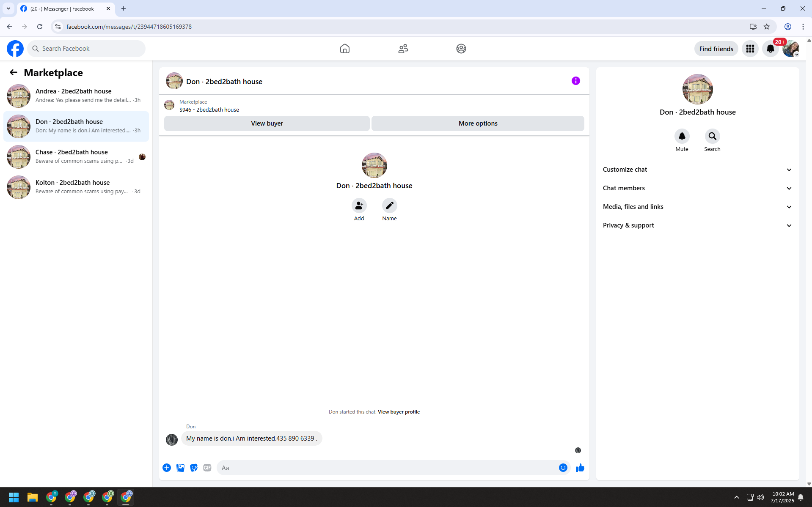This screenshot has width=812, height=507.
Task: Open the Chrome tab search dropdown
Action: pos(8,8)
